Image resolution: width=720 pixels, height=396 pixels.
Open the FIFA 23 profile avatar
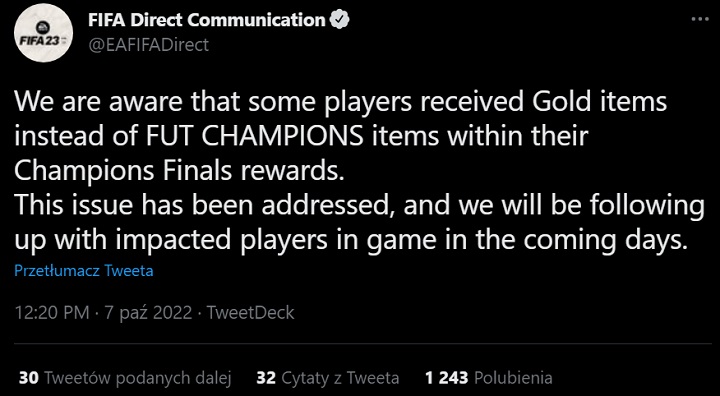coord(44,35)
